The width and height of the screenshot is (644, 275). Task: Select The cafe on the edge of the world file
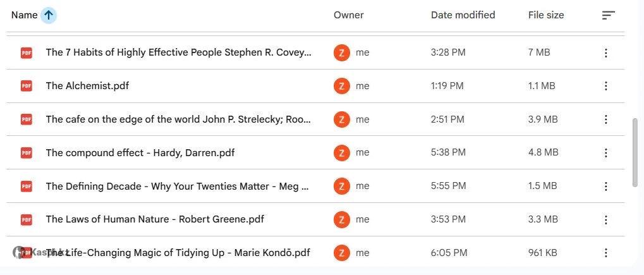(178, 119)
